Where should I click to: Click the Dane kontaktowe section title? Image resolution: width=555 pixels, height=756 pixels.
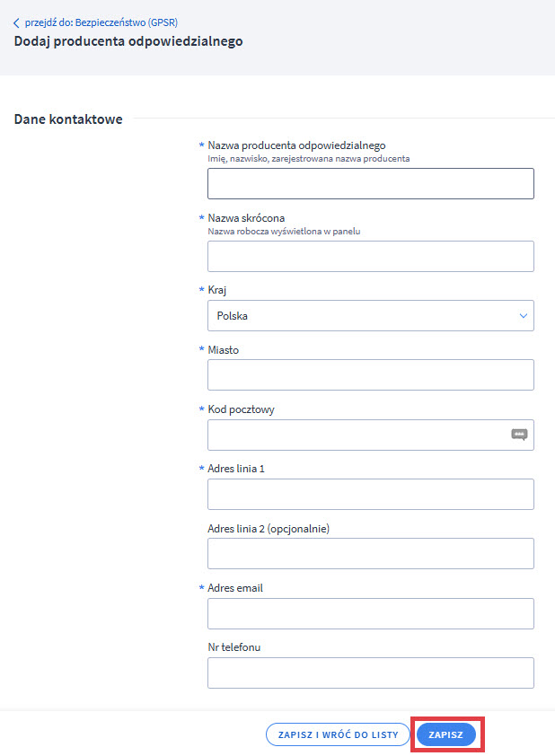[x=68, y=119]
